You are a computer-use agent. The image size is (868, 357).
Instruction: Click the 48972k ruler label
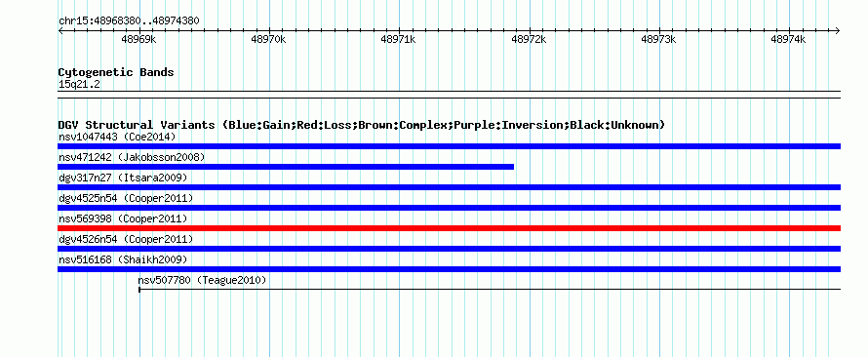point(529,39)
